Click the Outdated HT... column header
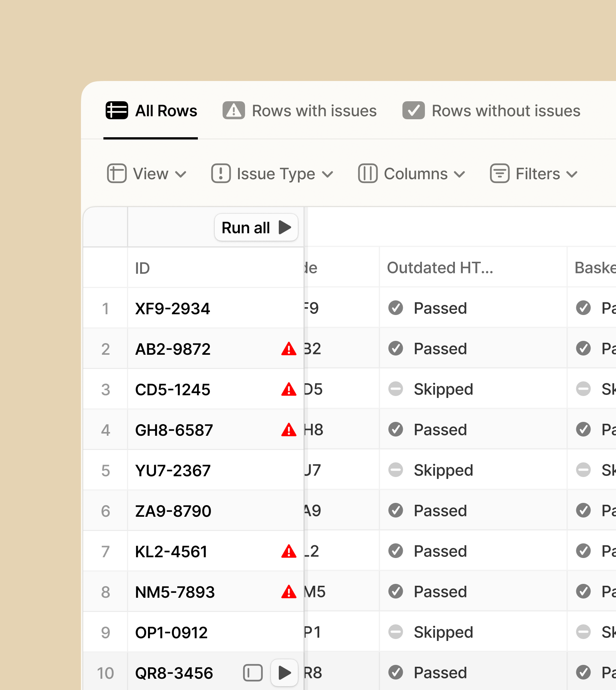The height and width of the screenshot is (690, 616). click(x=473, y=268)
